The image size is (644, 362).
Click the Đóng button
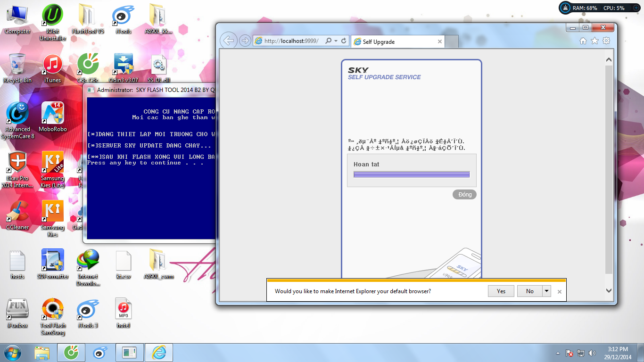pos(464,195)
